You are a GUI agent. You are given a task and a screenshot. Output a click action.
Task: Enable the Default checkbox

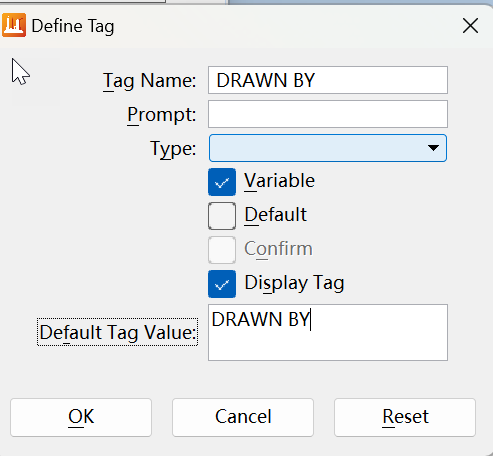coord(222,216)
